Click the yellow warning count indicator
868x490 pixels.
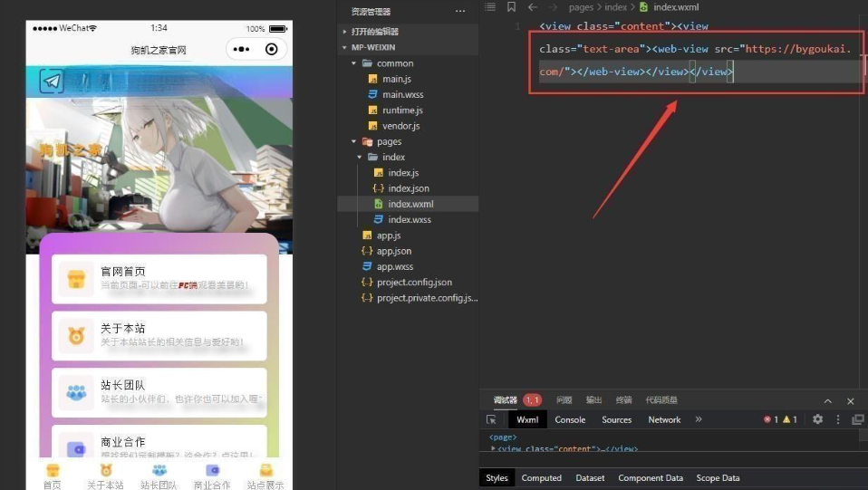(789, 419)
